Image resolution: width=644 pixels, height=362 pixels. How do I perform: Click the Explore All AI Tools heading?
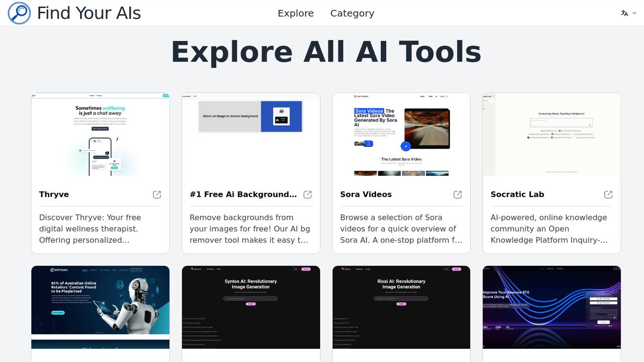pyautogui.click(x=326, y=52)
